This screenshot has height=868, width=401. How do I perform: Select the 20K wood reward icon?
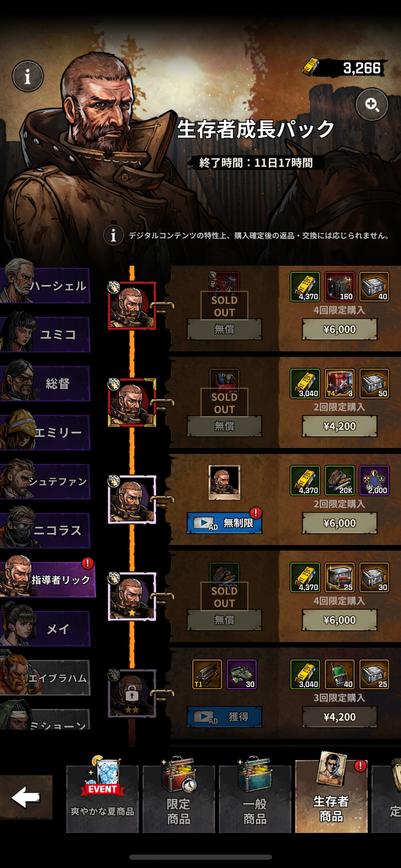tap(339, 480)
